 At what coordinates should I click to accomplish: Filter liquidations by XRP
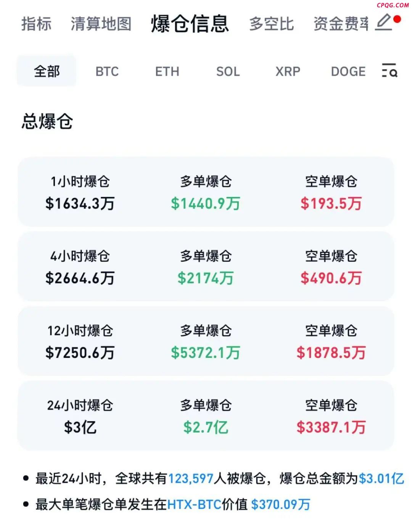[x=288, y=71]
